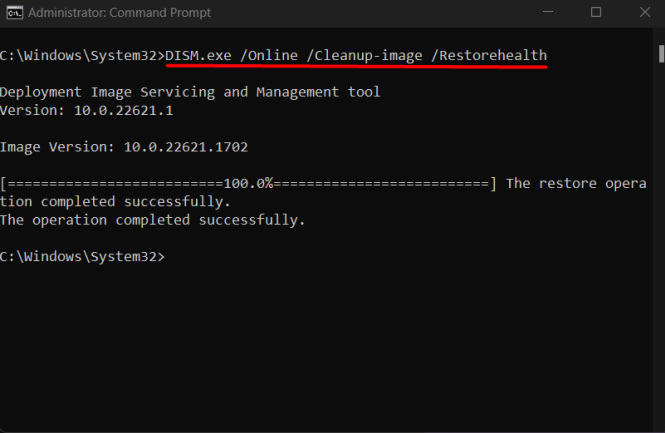This screenshot has height=433, width=665.
Task: Click 'The operation completed successfully.' line
Action: [152, 220]
